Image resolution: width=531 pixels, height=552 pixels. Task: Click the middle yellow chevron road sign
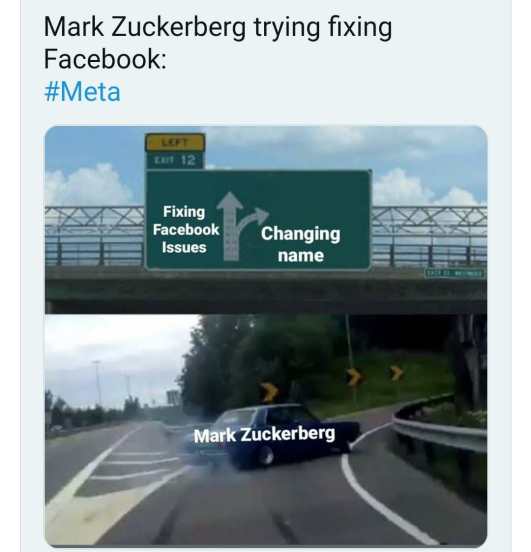(x=354, y=377)
